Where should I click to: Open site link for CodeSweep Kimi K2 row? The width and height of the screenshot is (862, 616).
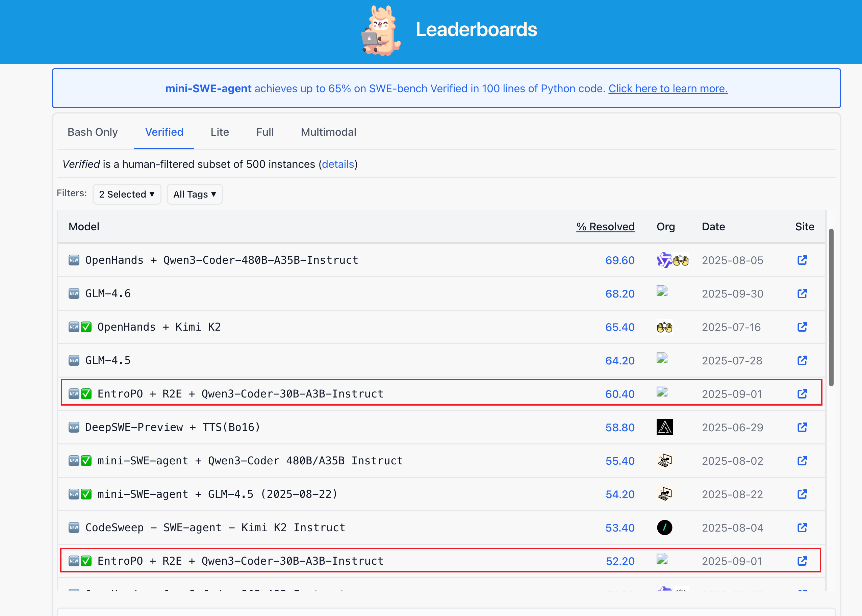click(802, 527)
